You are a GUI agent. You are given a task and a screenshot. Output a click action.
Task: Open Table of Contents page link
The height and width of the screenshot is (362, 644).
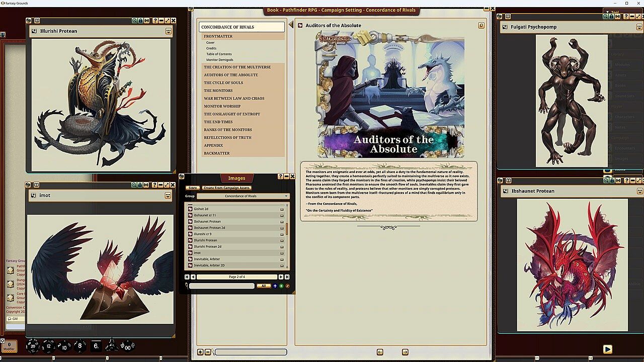pyautogui.click(x=219, y=54)
